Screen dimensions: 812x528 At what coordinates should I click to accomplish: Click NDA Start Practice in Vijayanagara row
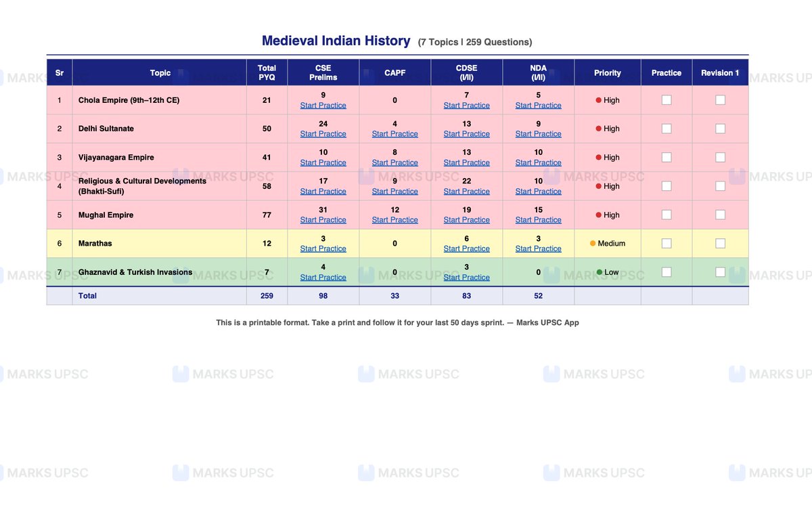pyautogui.click(x=539, y=162)
